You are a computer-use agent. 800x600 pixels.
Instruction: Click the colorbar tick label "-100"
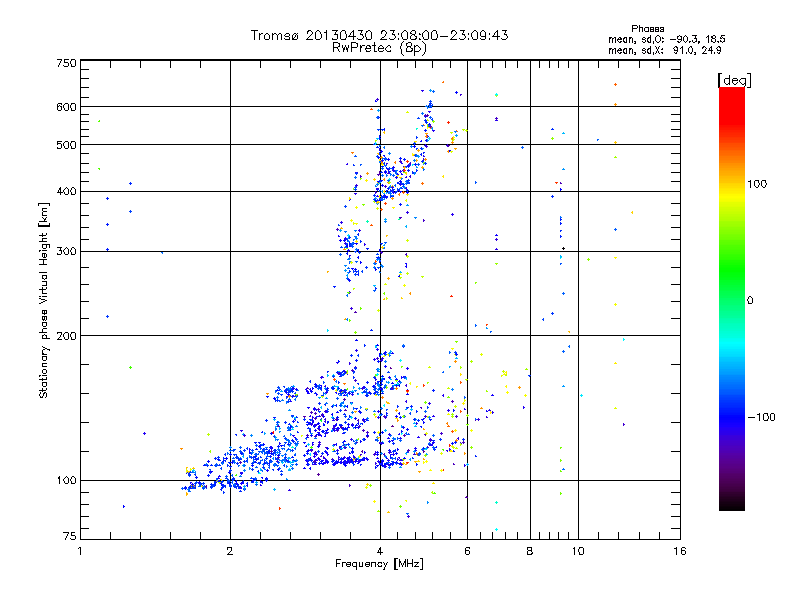(761, 417)
